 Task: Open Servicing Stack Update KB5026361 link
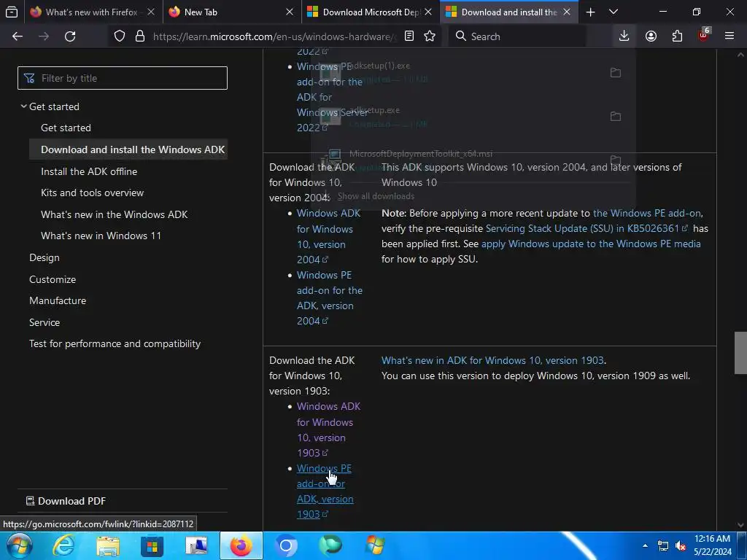(x=587, y=228)
